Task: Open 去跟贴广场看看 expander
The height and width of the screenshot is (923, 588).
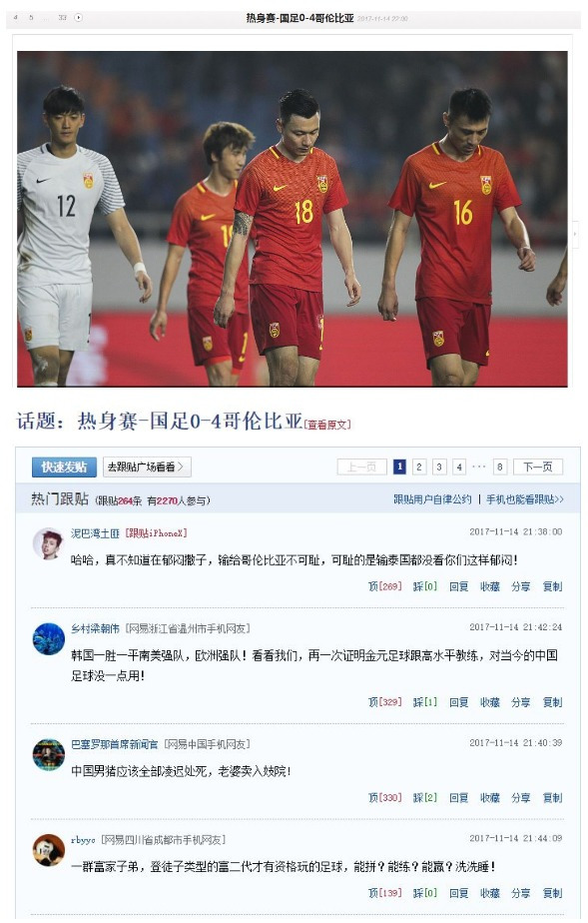Action: (x=147, y=466)
